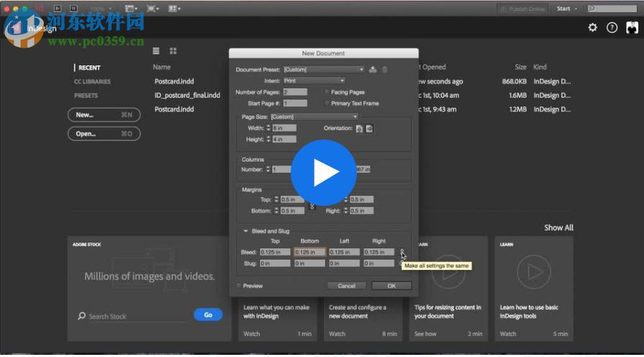Sort by the Name column header
Viewport: 644px width, 357px height.
pos(161,67)
